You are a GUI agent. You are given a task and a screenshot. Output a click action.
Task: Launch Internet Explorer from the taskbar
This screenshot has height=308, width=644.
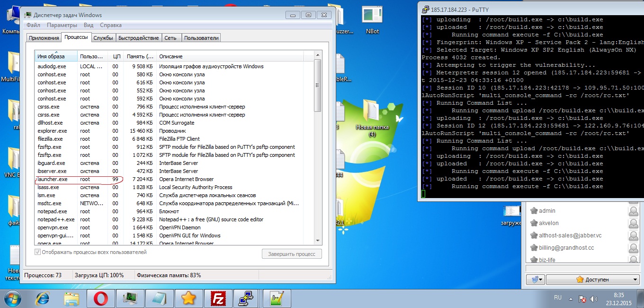click(43, 299)
